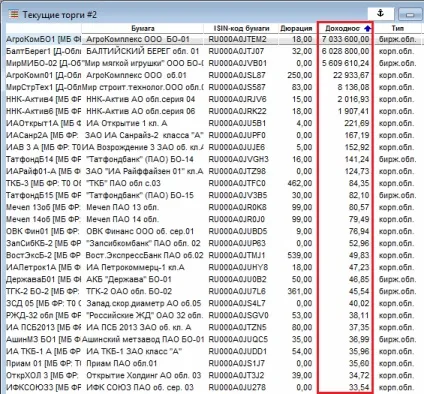Click the blue sort arrow in Доходность
424x394 pixels.
coord(368,29)
